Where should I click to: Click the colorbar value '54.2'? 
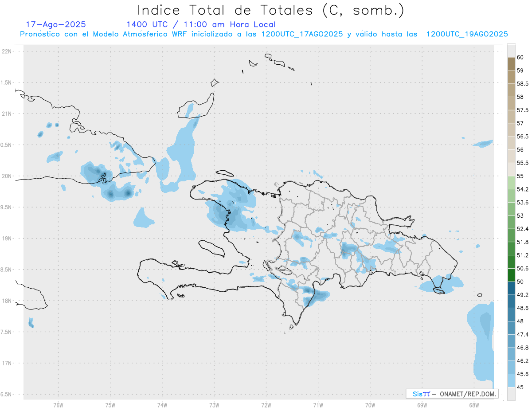tap(523, 189)
